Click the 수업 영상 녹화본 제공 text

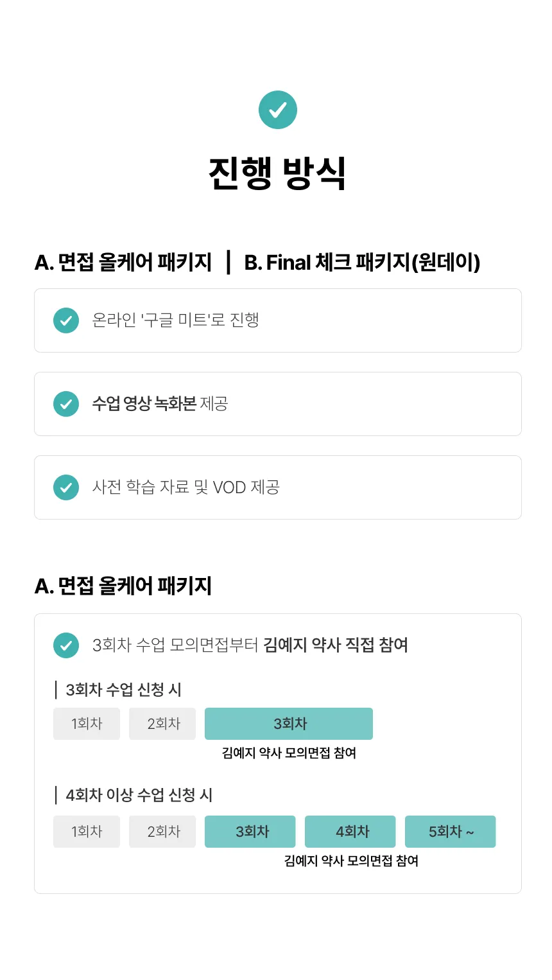coord(160,403)
